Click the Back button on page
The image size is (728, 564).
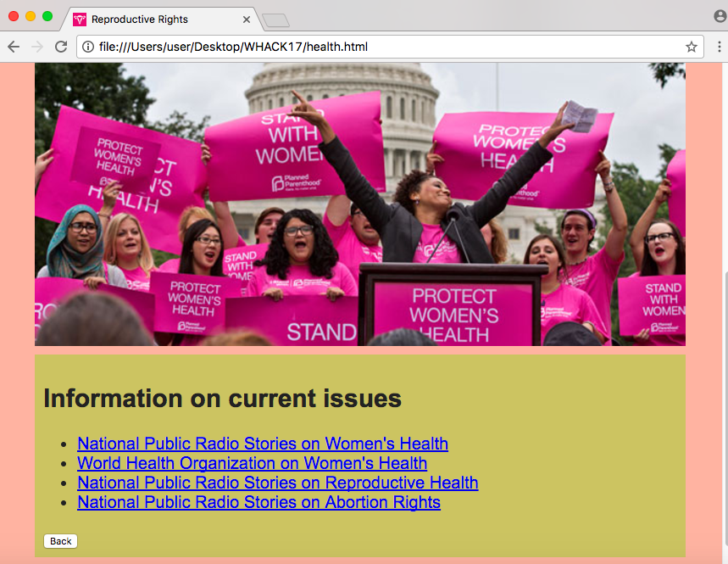tap(60, 541)
